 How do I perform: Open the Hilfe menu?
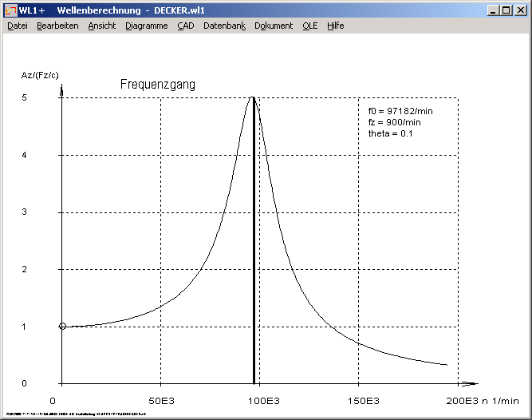click(336, 26)
